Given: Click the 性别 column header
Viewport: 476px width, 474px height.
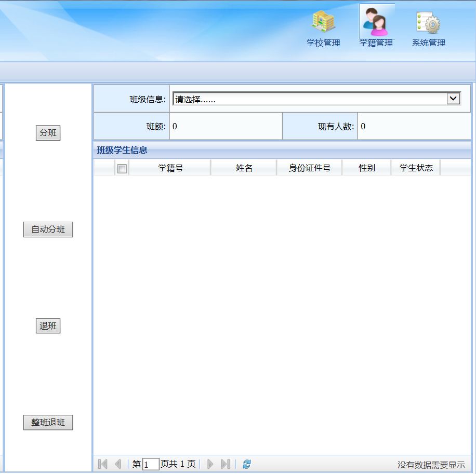Looking at the screenshot, I should point(366,167).
